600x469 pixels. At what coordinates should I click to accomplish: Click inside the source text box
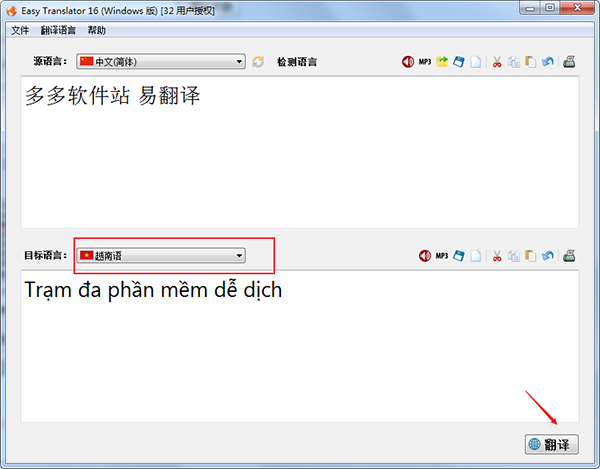[x=300, y=152]
